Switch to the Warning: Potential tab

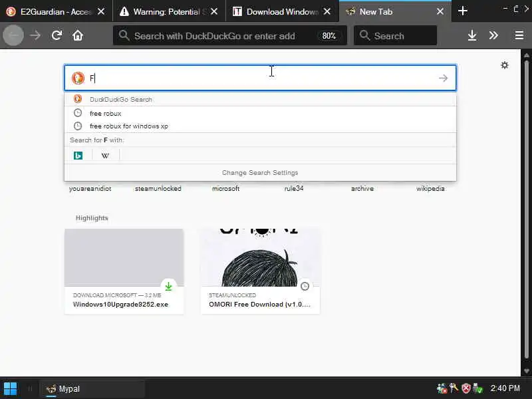[169, 11]
